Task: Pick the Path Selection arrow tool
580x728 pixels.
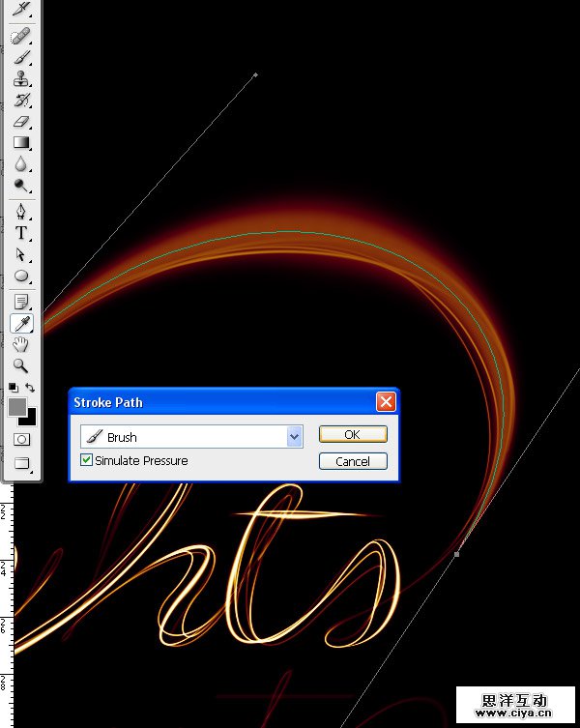Action: (20, 254)
